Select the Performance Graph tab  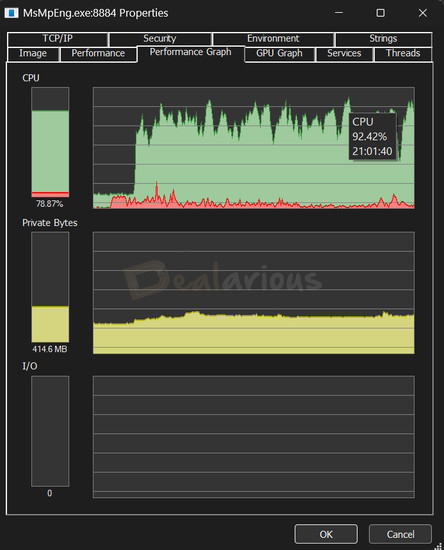191,53
